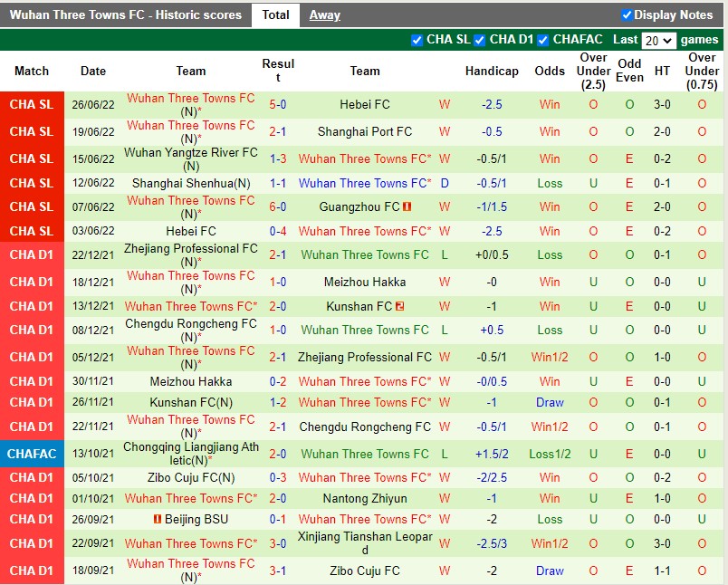This screenshot has width=728, height=585.
Task: Open the Hebei FC team page link
Action: click(x=365, y=104)
